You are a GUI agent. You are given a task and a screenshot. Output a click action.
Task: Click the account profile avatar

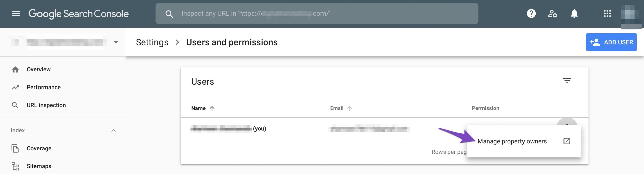pos(630,14)
